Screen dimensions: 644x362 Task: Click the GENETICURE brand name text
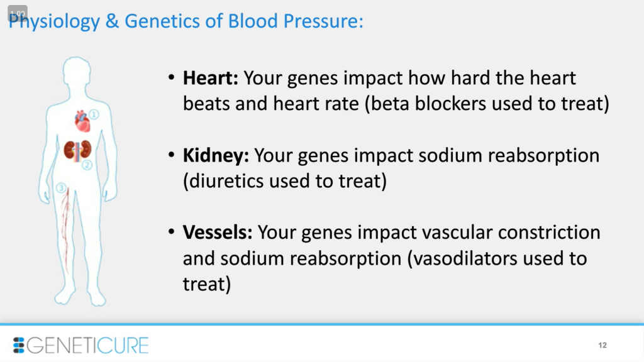(87, 345)
